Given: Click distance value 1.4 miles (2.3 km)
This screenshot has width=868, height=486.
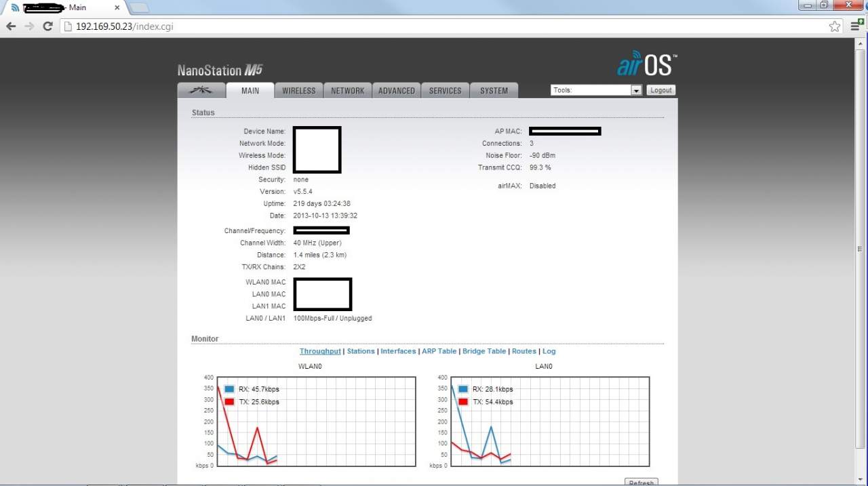Looking at the screenshot, I should pos(320,256).
